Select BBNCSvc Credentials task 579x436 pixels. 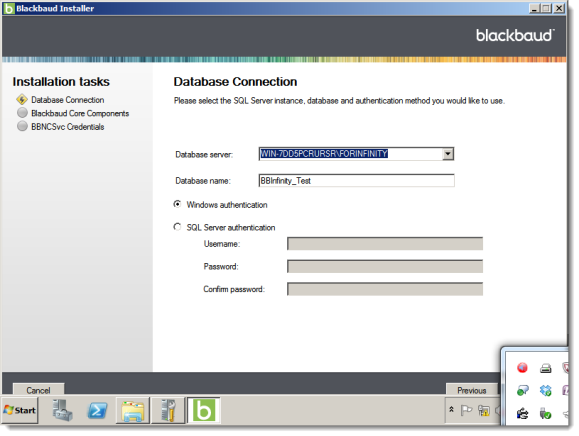pos(68,127)
